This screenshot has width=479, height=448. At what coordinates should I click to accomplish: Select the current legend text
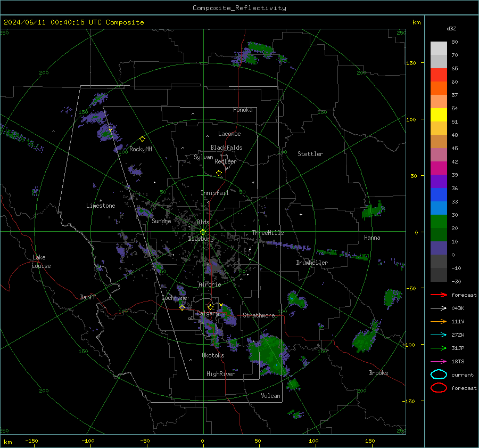(463, 374)
